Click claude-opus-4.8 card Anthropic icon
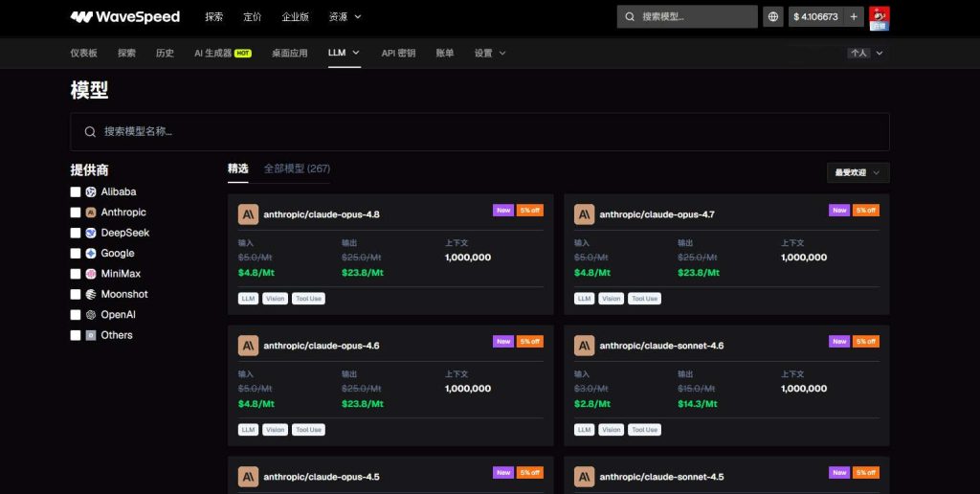The image size is (980, 494). click(x=248, y=214)
